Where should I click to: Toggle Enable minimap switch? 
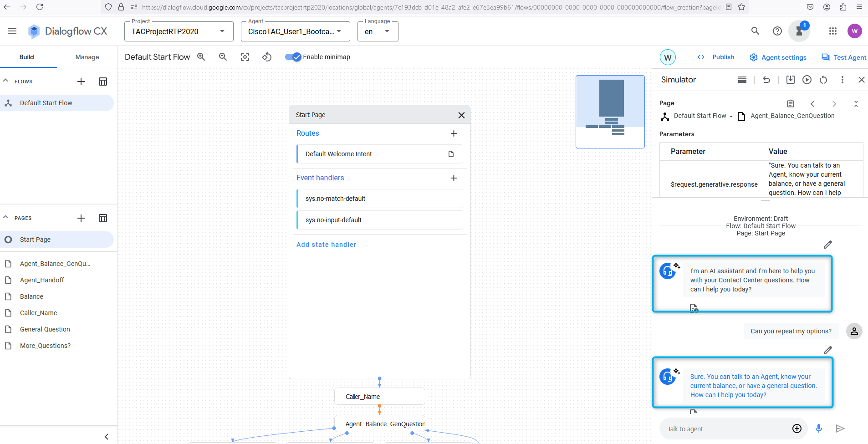click(x=293, y=57)
